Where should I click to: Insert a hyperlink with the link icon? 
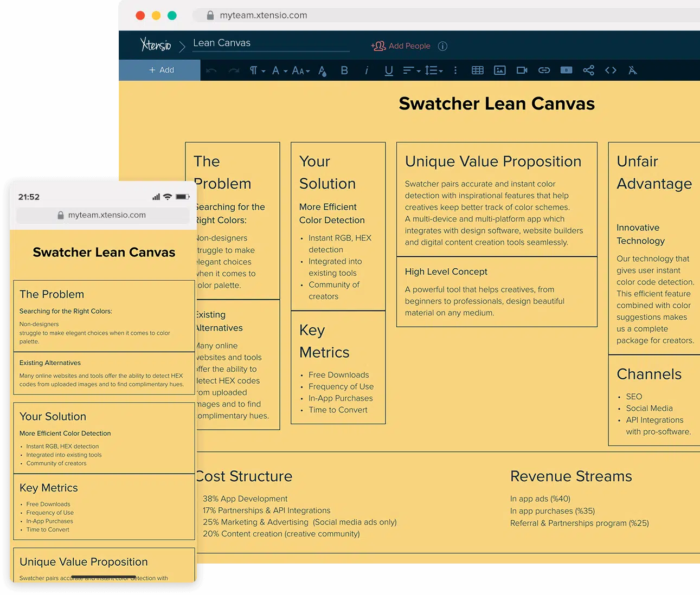(x=544, y=70)
